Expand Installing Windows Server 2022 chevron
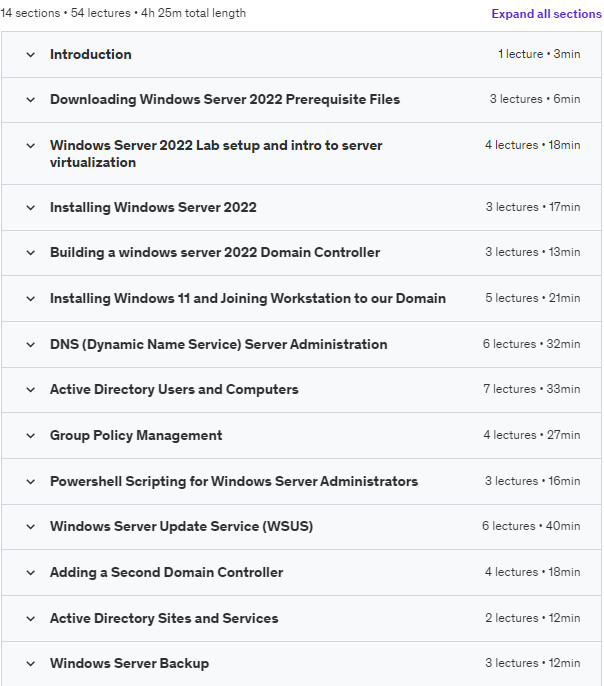604x686 pixels. click(31, 207)
